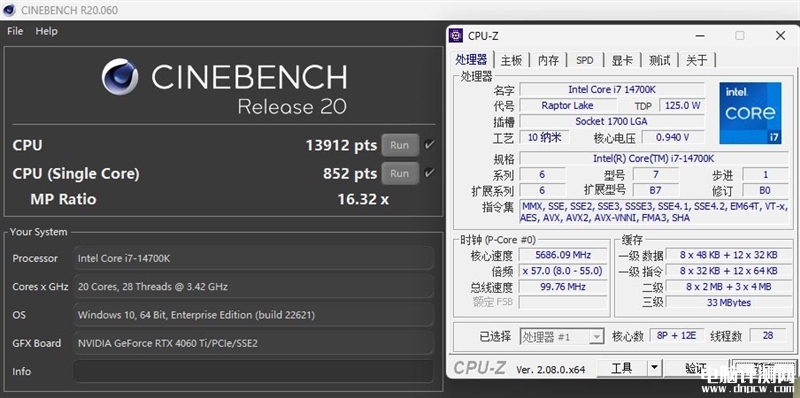This screenshot has height=398, width=800.
Task: Close the CPU-Z window
Action: click(x=780, y=35)
